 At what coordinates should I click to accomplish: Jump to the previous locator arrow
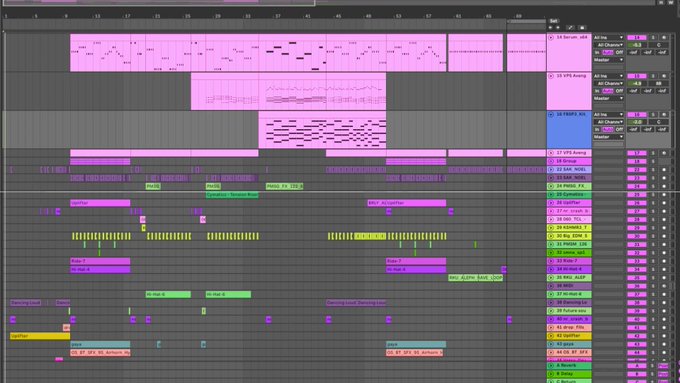pos(550,27)
